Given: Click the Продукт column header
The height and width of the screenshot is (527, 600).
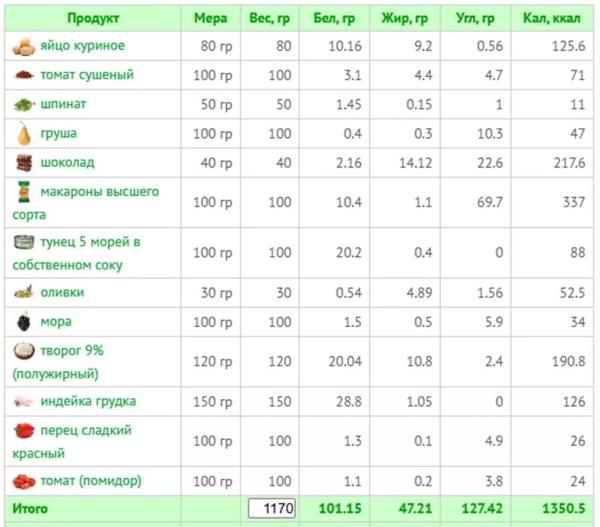Looking at the screenshot, I should [93, 18].
